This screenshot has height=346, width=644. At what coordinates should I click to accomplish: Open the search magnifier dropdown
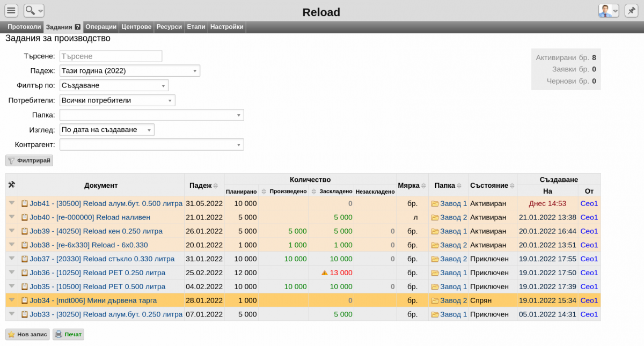point(34,11)
